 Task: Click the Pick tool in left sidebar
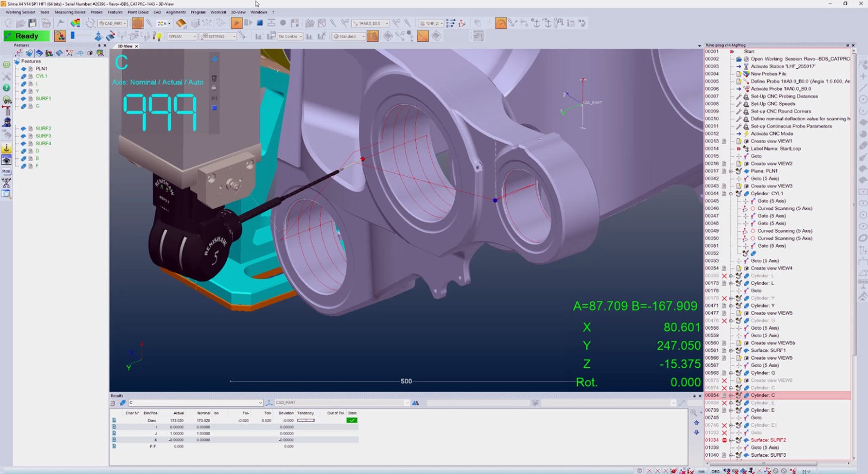pyautogui.click(x=7, y=171)
